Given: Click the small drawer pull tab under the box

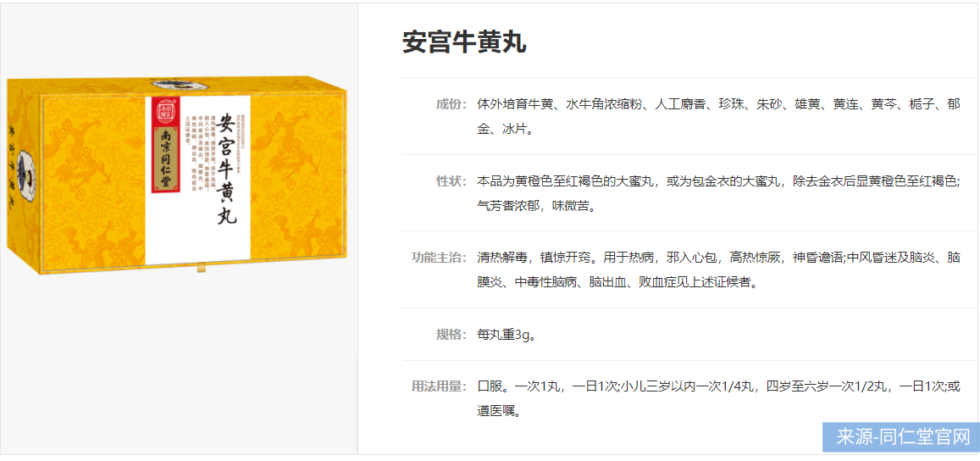Looking at the screenshot, I should [201, 269].
